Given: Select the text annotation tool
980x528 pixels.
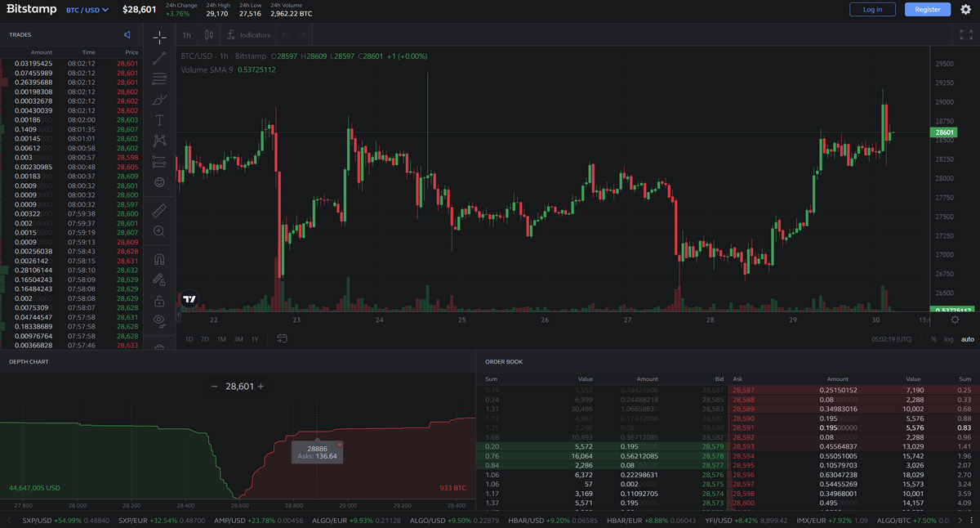Looking at the screenshot, I should (159, 120).
